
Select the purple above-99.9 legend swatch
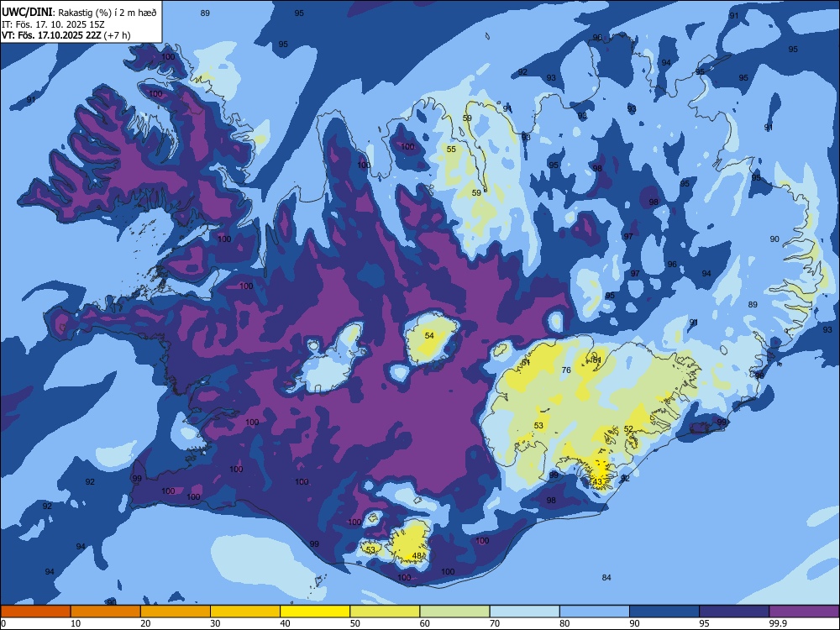click(x=804, y=612)
